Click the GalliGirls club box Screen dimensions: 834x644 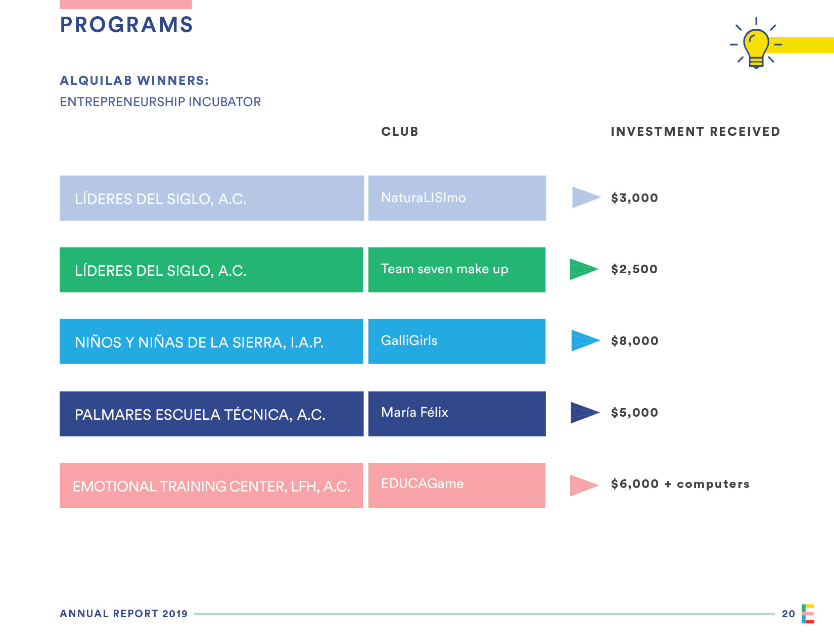(456, 341)
